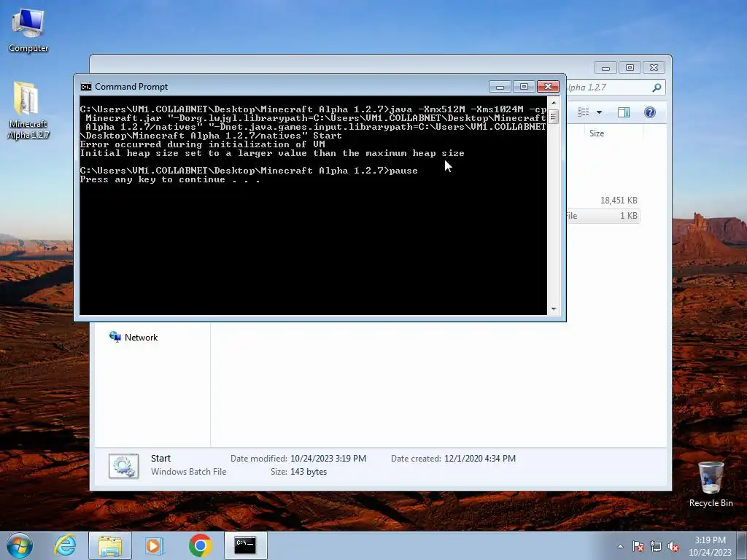Click the Start batch file icon in details pane
The width and height of the screenshot is (747, 560).
[x=123, y=466]
